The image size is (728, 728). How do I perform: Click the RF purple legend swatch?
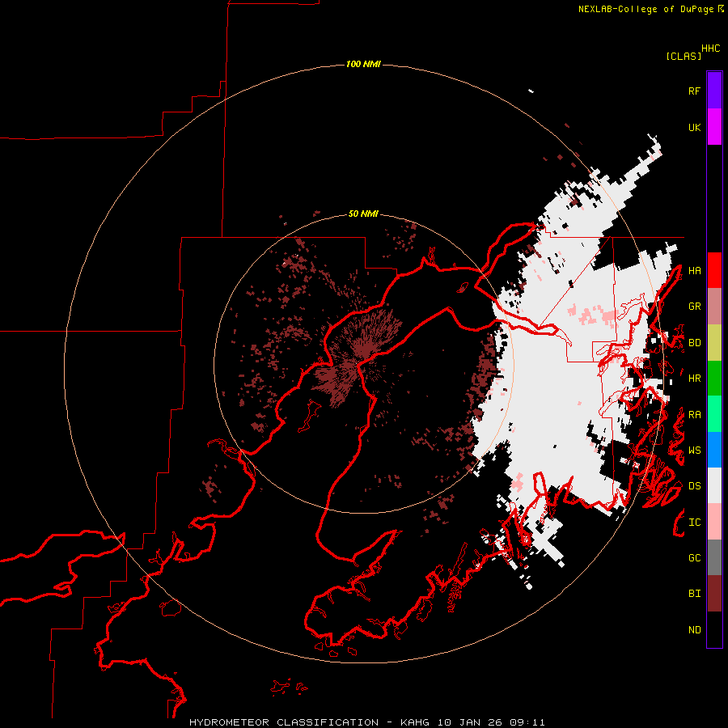pyautogui.click(x=714, y=91)
